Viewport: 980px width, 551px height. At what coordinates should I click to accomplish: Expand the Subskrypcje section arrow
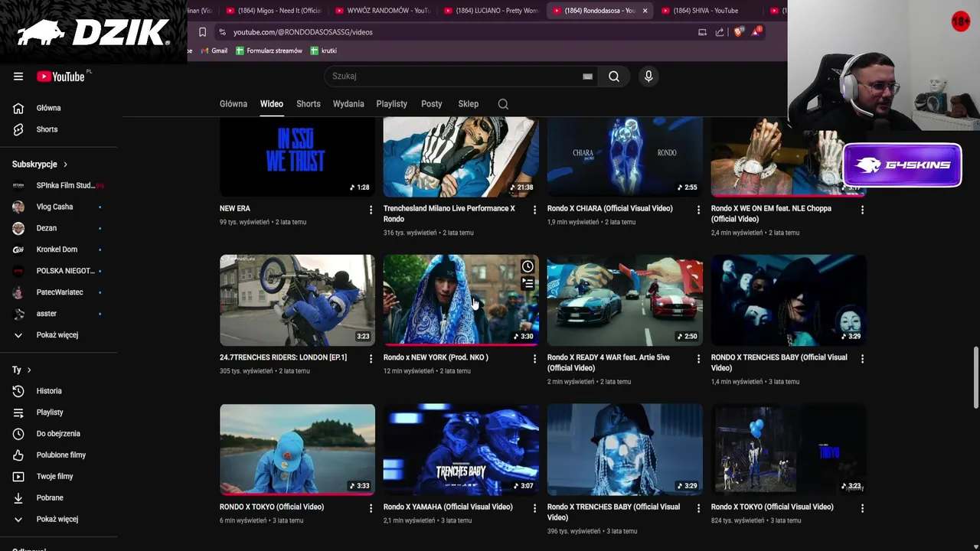[x=65, y=165]
